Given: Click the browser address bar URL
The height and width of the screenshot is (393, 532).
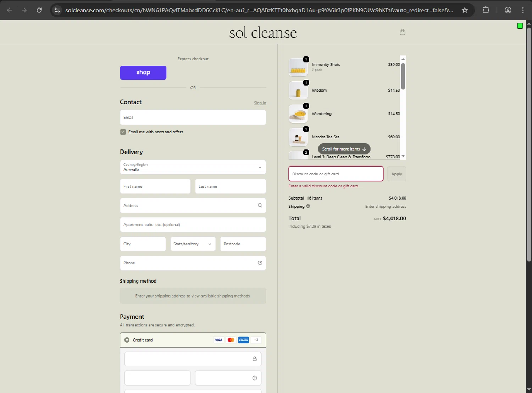Looking at the screenshot, I should click(x=259, y=10).
